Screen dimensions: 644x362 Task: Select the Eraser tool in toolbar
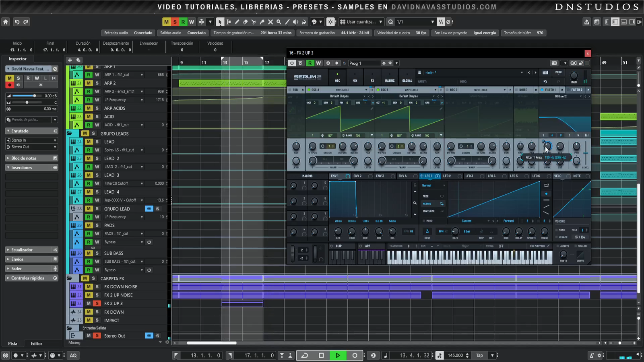[x=245, y=22]
